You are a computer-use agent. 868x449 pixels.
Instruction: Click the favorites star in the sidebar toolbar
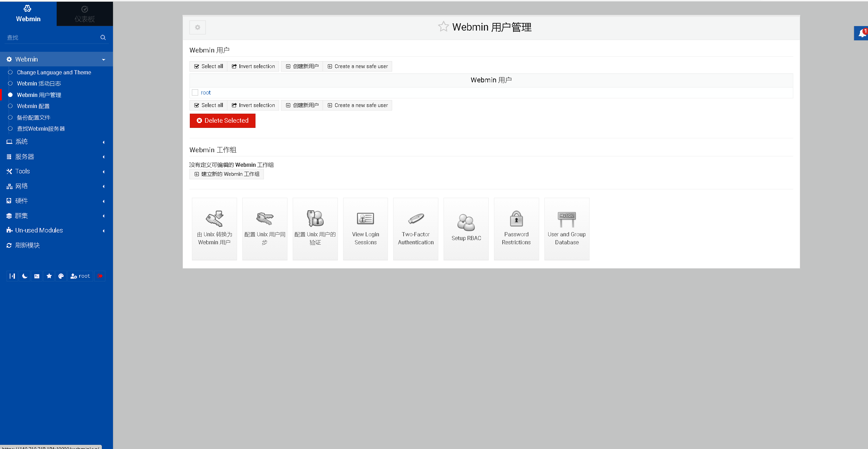[x=49, y=276]
